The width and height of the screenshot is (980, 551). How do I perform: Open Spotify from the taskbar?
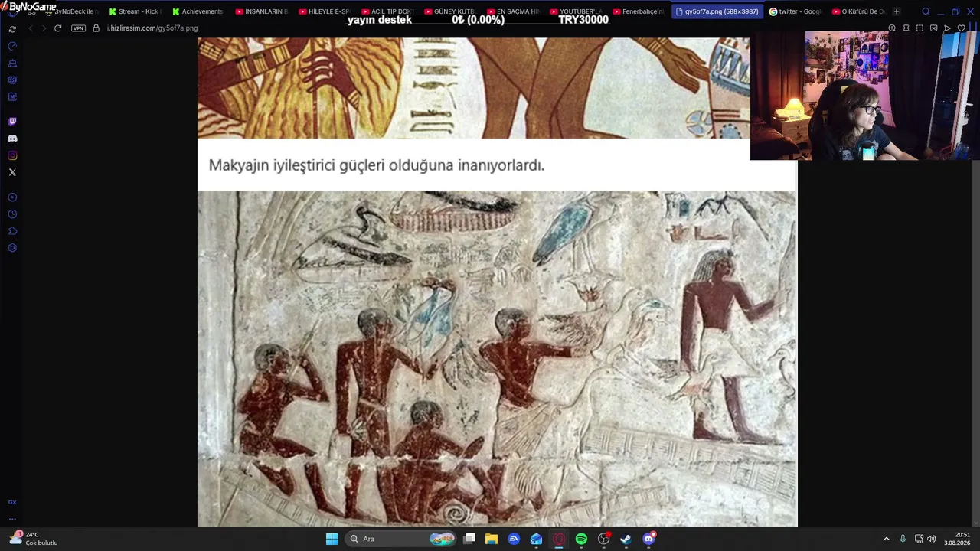[581, 539]
